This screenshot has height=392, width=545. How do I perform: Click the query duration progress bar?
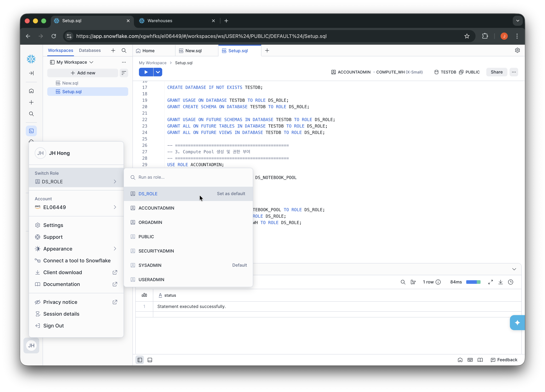click(x=473, y=282)
